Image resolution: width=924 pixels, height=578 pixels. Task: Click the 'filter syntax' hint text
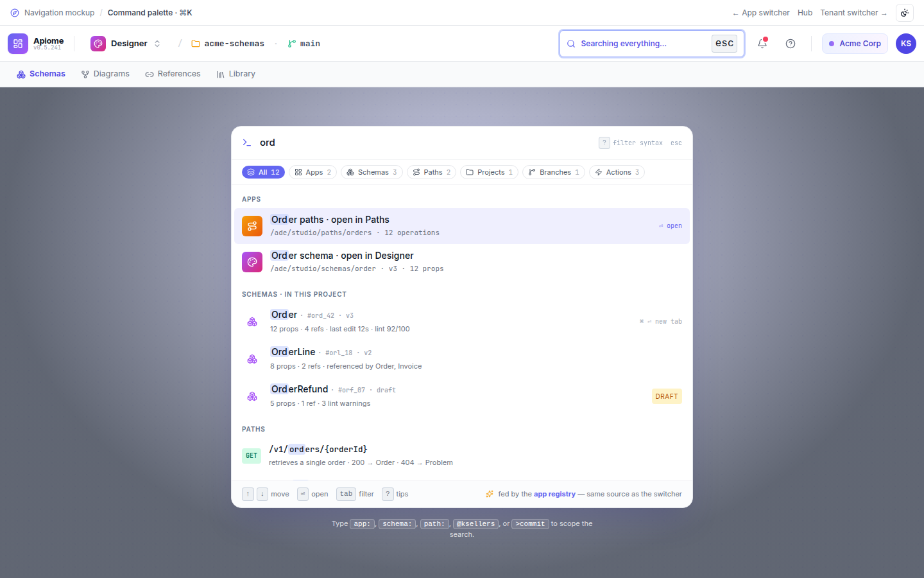click(x=638, y=143)
